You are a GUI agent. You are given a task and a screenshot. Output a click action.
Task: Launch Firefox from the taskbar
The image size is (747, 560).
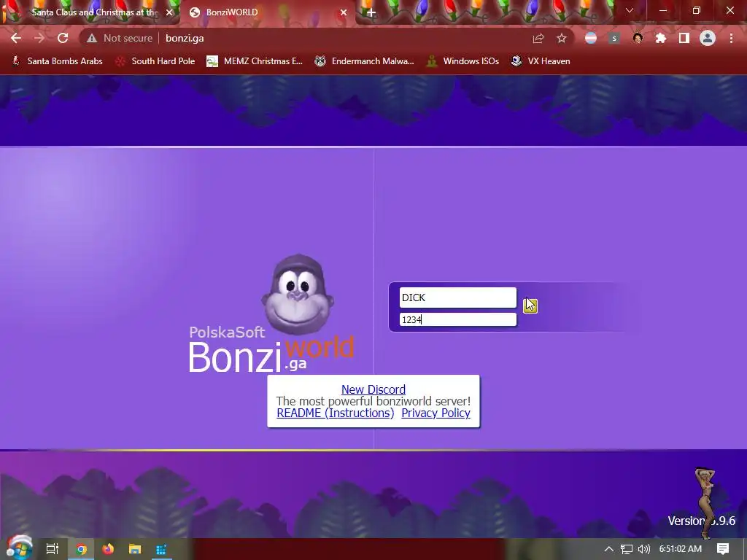point(108,549)
